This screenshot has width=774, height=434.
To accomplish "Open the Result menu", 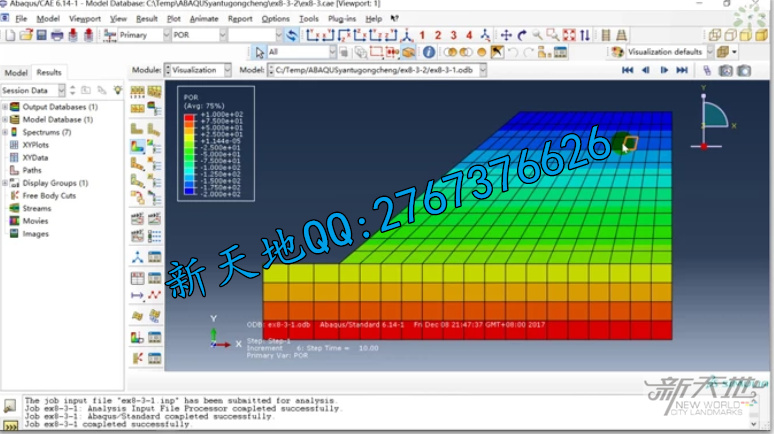I will pyautogui.click(x=147, y=19).
